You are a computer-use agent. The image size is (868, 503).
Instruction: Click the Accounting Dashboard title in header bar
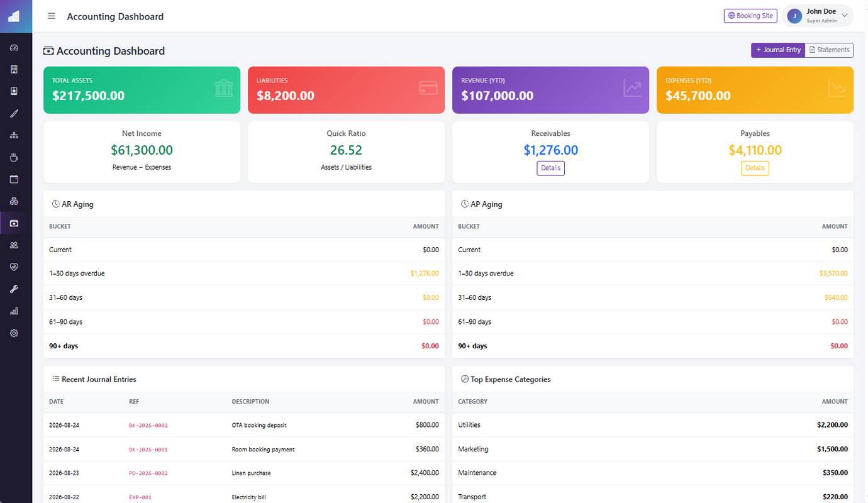click(115, 17)
